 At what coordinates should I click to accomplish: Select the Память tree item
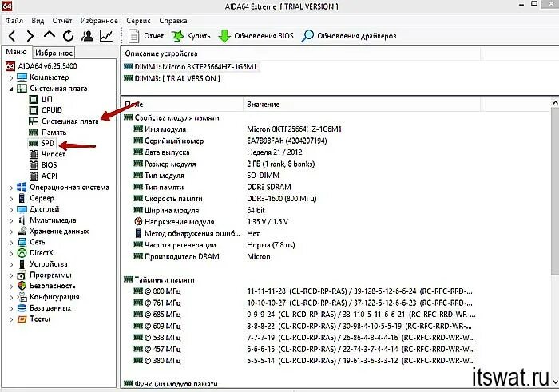(x=54, y=133)
